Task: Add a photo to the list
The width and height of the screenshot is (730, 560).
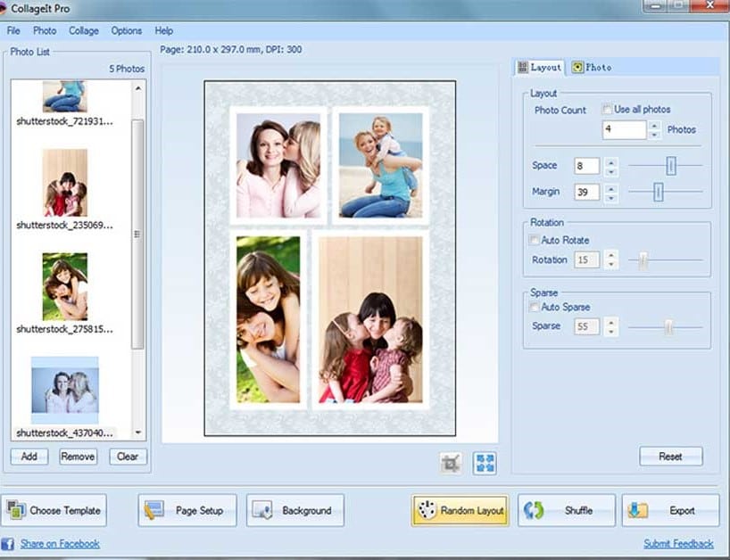Action: coord(29,457)
